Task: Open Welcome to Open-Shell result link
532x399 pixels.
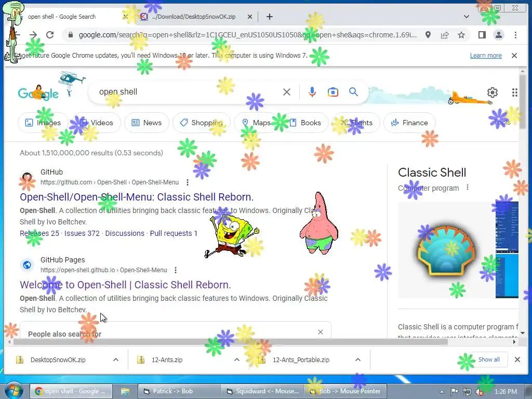Action: point(126,285)
